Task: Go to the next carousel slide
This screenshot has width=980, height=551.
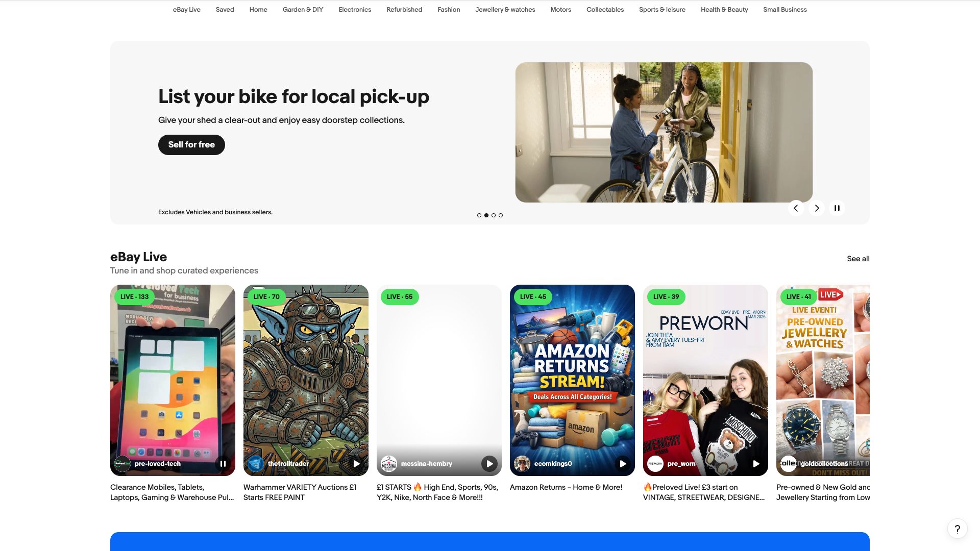Action: [x=817, y=208]
